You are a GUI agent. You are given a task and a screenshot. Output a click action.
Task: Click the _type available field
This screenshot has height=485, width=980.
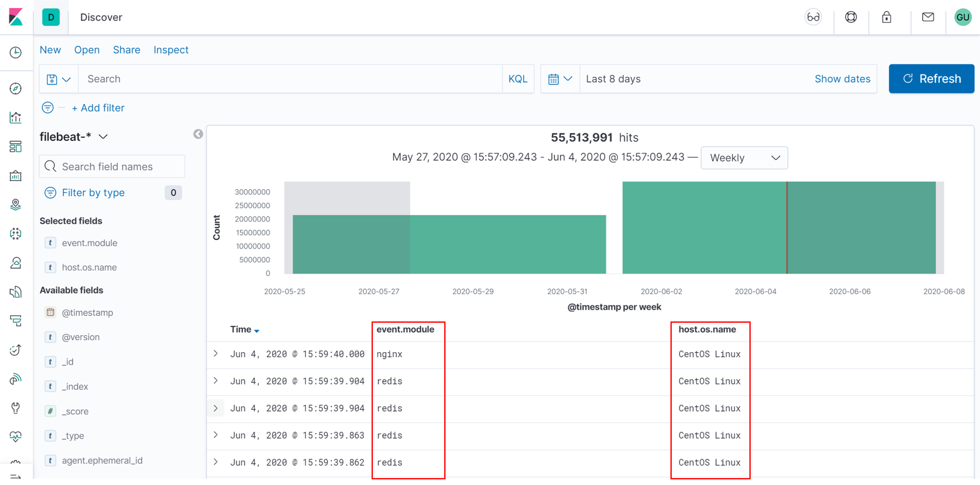[73, 436]
